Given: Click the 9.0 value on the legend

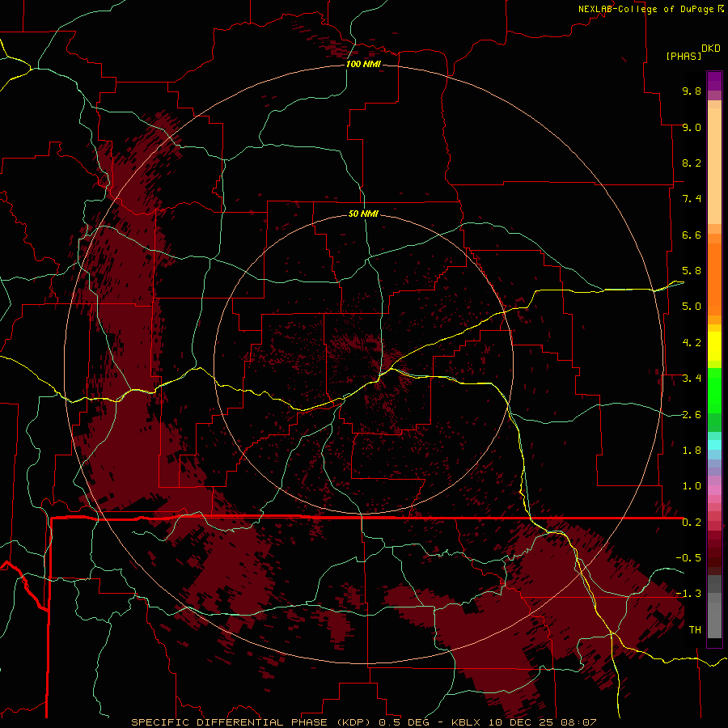Looking at the screenshot, I should tap(692, 127).
